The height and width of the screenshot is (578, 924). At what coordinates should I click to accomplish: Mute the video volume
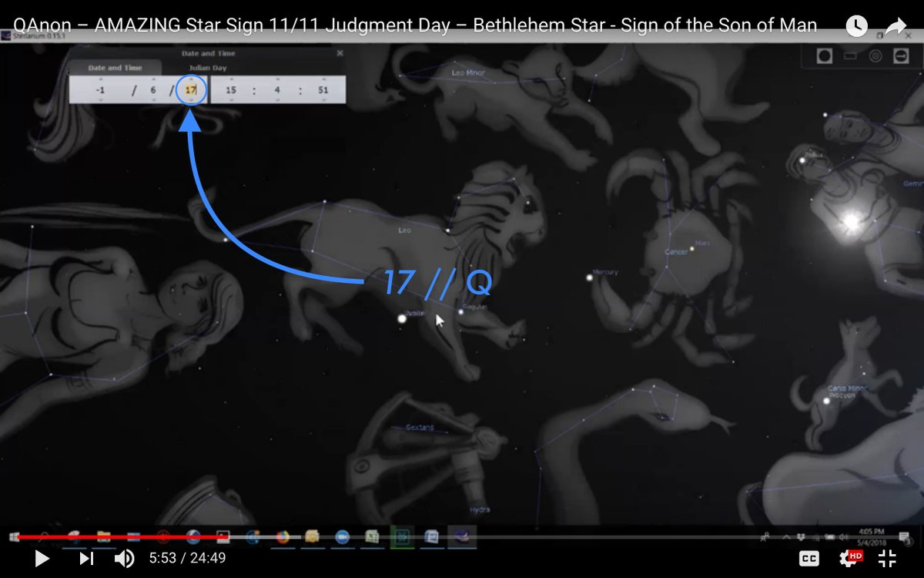click(124, 558)
